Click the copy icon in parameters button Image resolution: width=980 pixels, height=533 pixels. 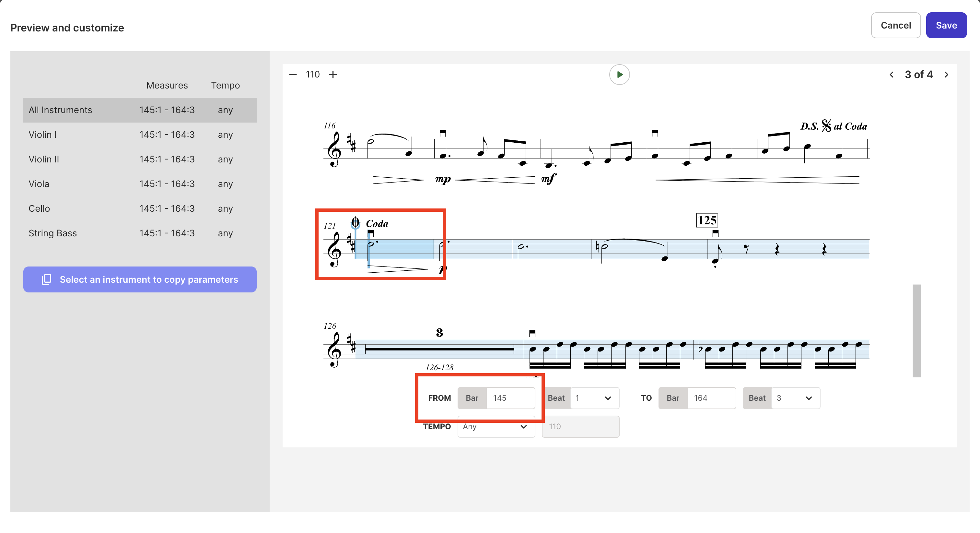point(46,279)
